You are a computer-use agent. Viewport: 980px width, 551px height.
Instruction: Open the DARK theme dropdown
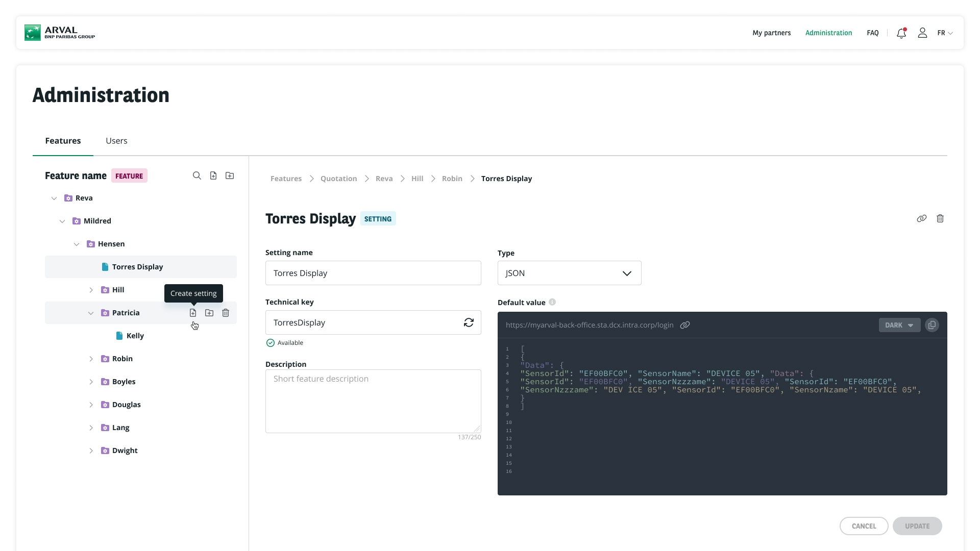pyautogui.click(x=899, y=325)
